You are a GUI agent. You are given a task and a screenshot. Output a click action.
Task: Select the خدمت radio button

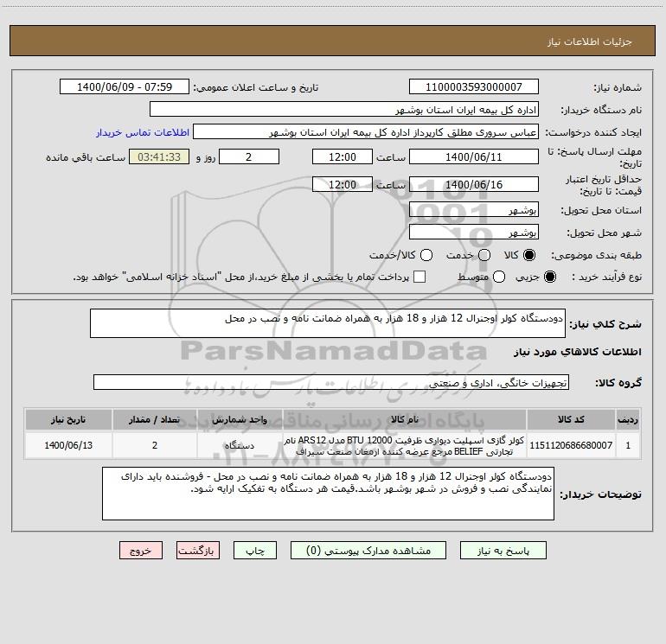coord(484,255)
